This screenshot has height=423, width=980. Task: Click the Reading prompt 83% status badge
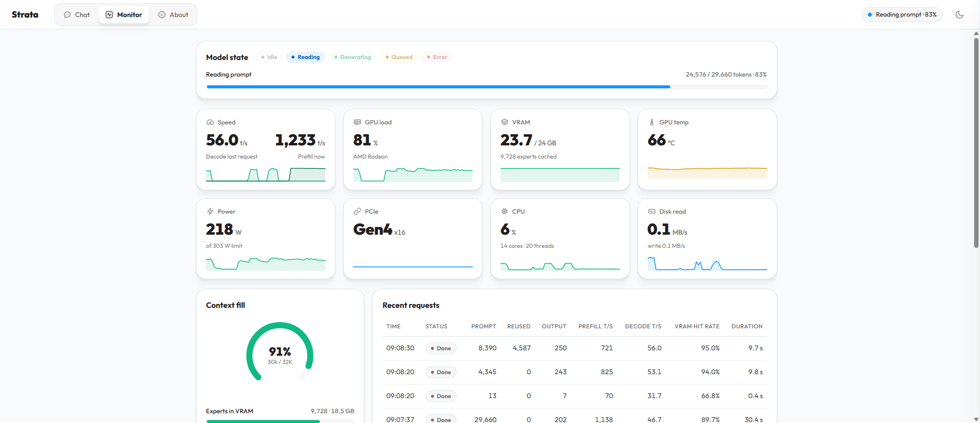pos(902,15)
